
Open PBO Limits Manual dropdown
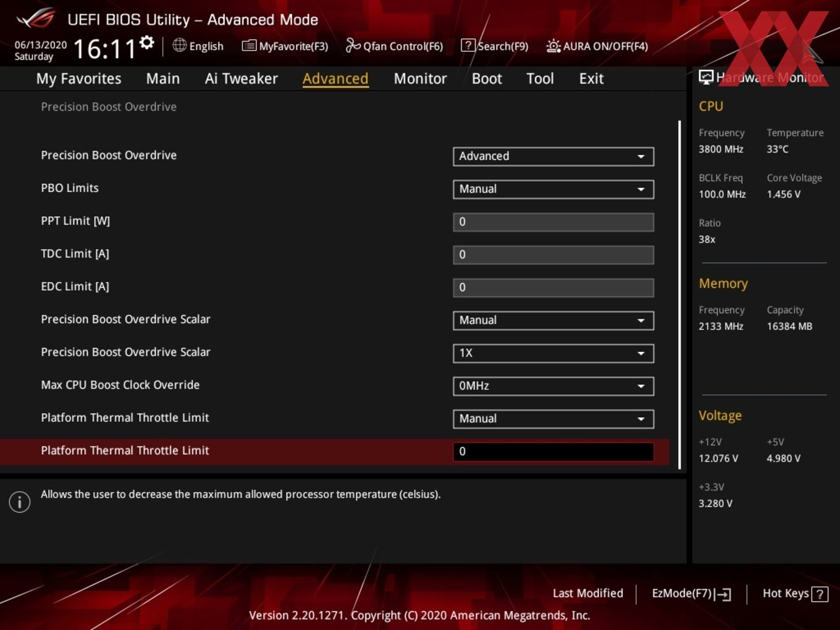click(553, 189)
